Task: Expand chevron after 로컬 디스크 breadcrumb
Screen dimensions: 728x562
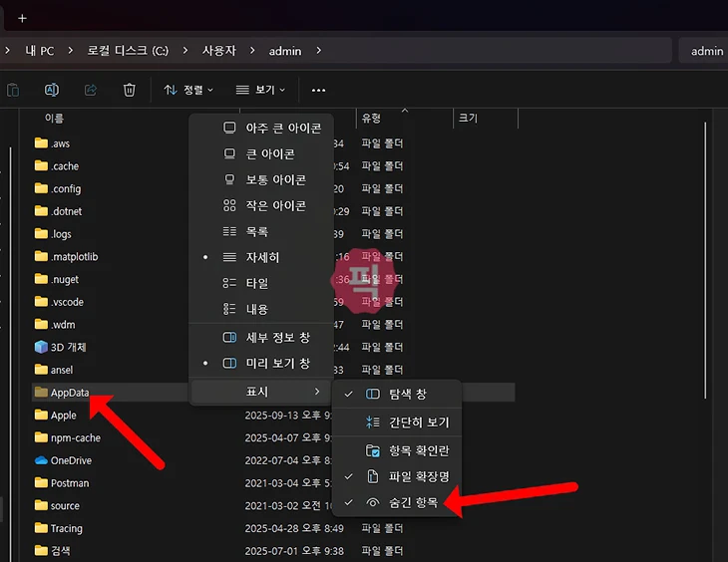Action: [x=185, y=50]
